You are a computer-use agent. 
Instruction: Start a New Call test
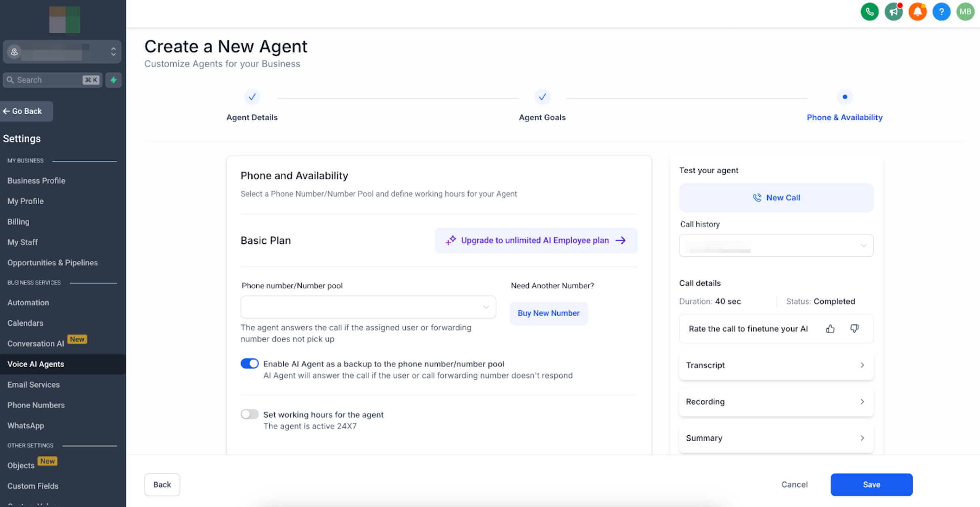coord(775,198)
